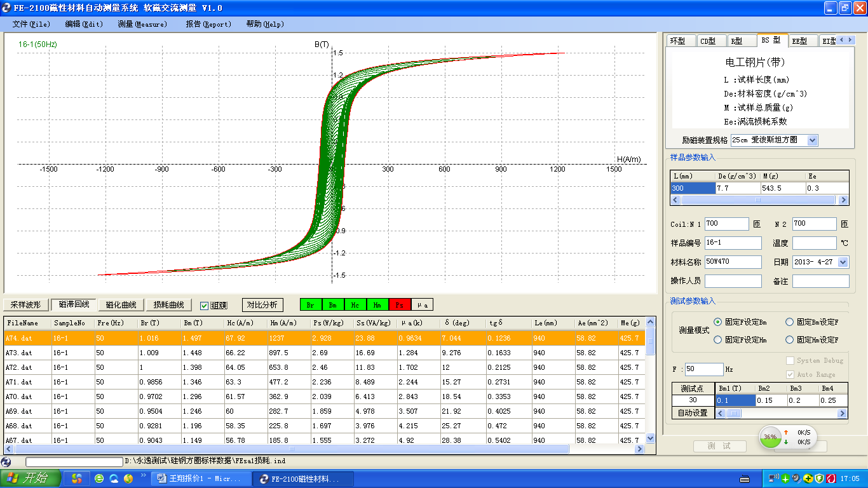Viewport: 868px width, 488px height.
Task: Select the Bm1(T) cell with value 0.1
Action: [x=735, y=400]
